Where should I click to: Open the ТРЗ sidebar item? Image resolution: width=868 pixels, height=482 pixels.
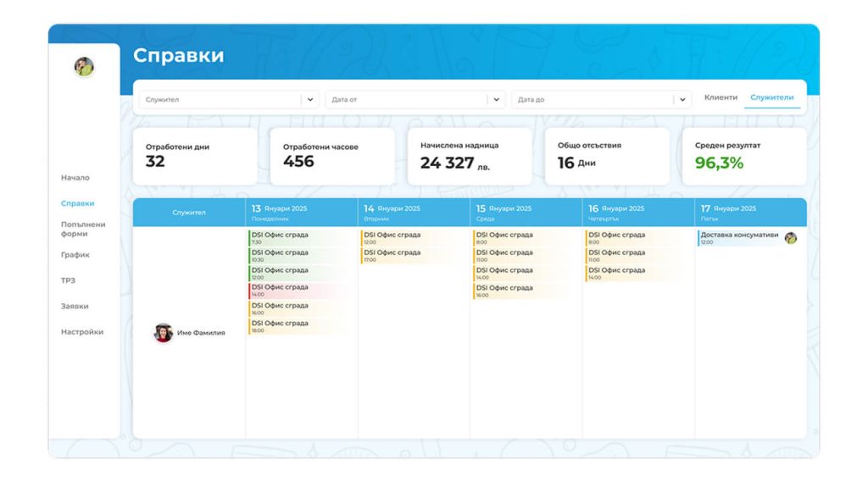(68, 280)
